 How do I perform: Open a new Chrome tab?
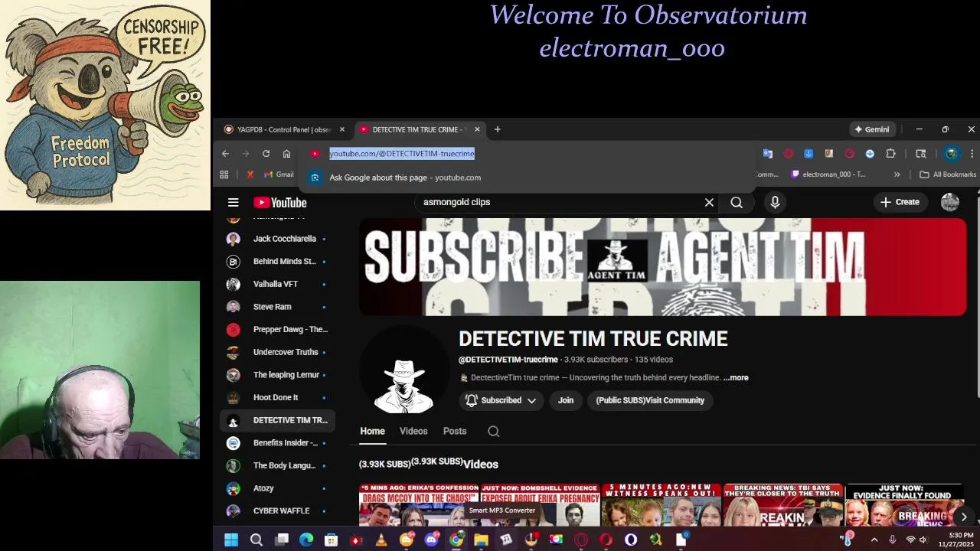[x=497, y=129]
